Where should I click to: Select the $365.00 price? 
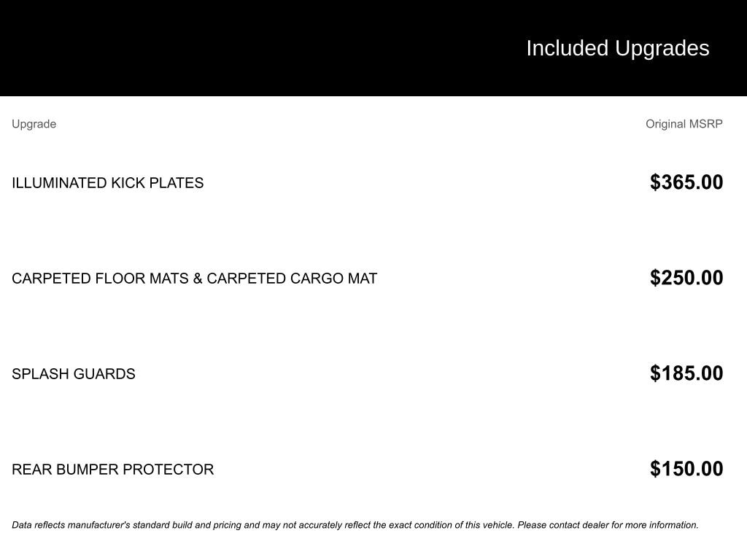686,182
